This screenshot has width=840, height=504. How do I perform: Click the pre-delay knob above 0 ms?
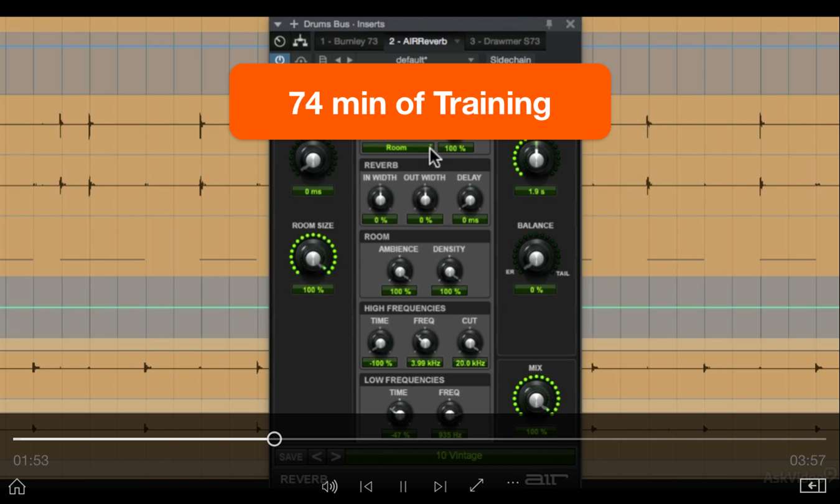point(313,159)
